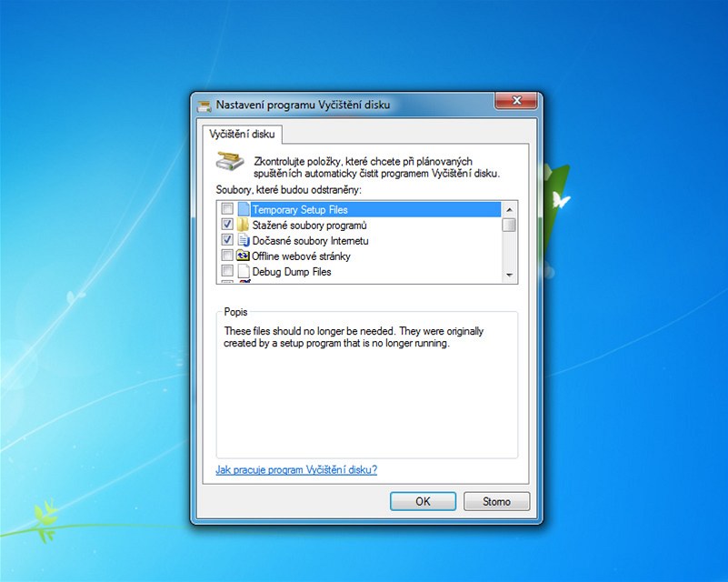Click the Stažené soubory programů folder icon

[243, 226]
